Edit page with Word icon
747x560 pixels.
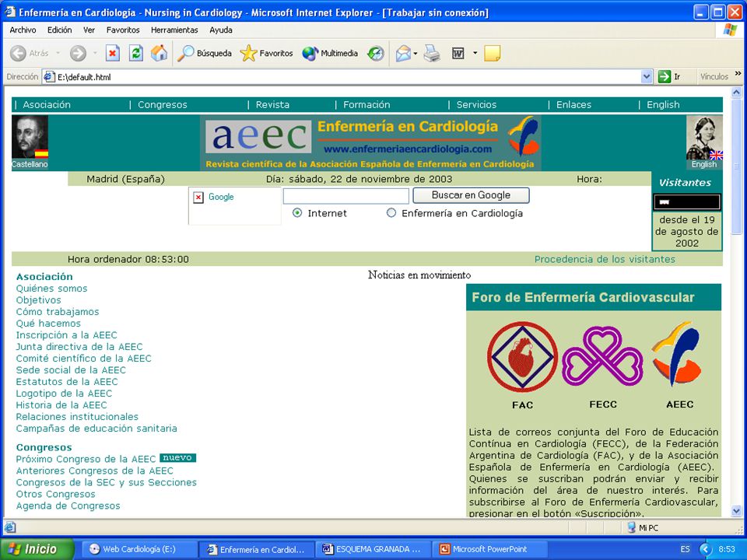click(x=458, y=54)
